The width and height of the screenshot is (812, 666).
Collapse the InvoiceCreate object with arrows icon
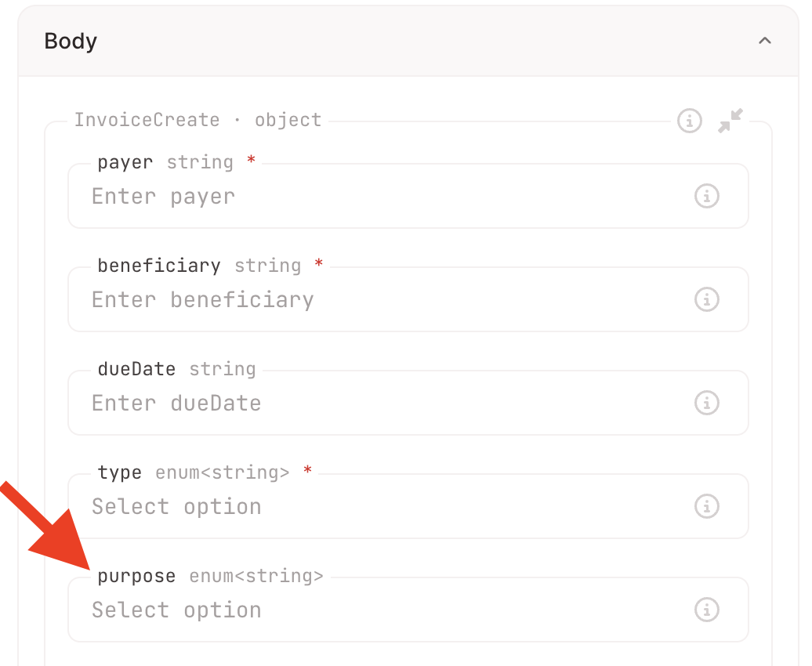[x=730, y=121]
